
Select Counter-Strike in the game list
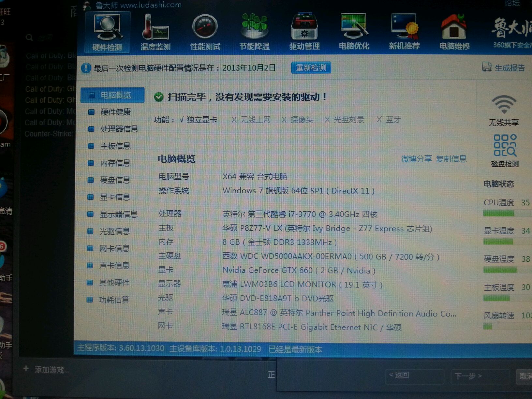49,134
